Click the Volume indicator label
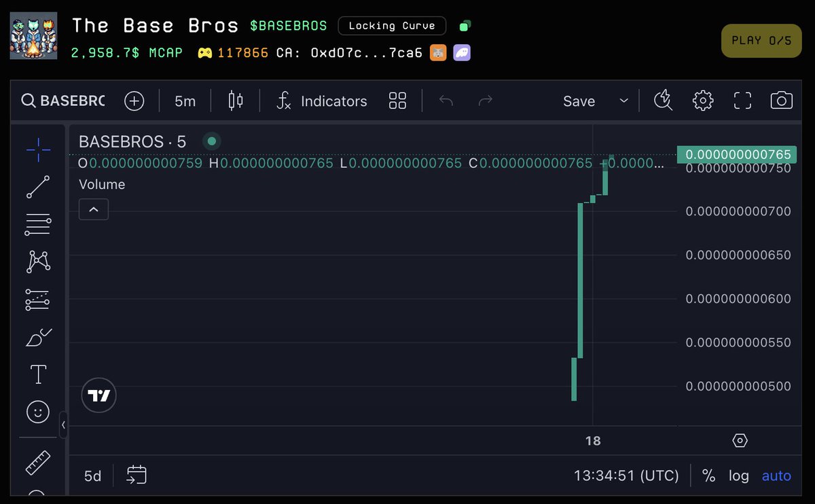The image size is (815, 504). tap(102, 184)
